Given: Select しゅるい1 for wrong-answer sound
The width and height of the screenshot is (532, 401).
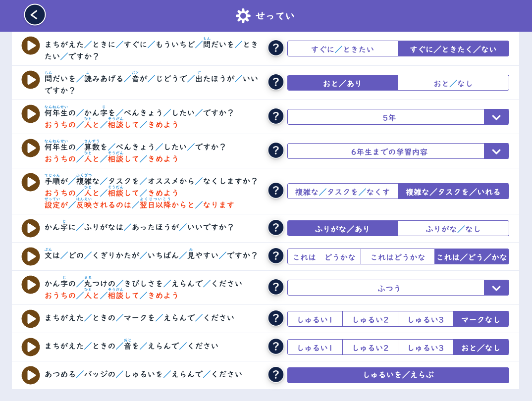Looking at the screenshot, I should click(315, 347).
